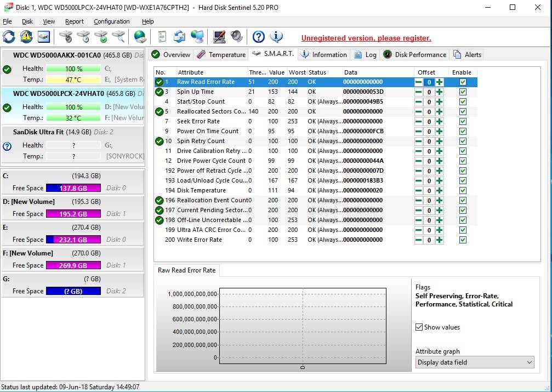Image resolution: width=552 pixels, height=392 pixels.
Task: Click the disk with green checkmark icon
Action: pyautogui.click(x=101, y=37)
